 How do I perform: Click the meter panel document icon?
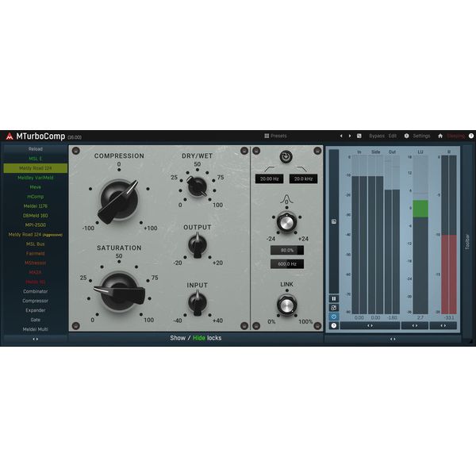[x=334, y=221]
